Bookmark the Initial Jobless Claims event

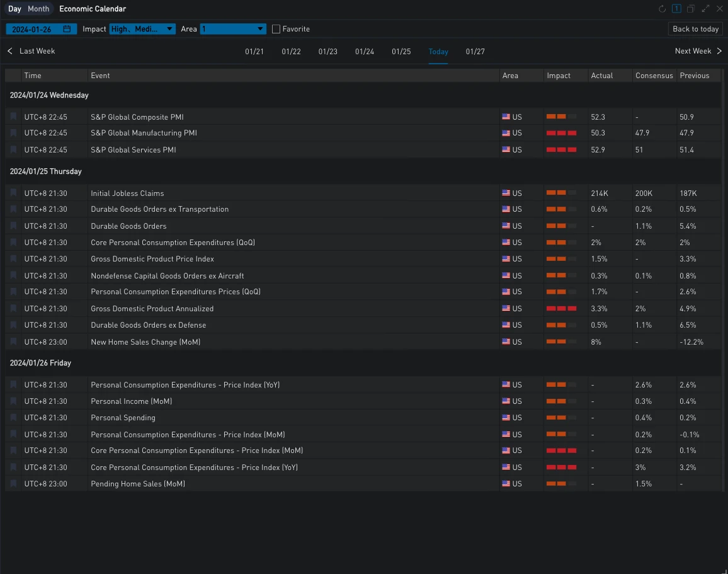point(13,193)
